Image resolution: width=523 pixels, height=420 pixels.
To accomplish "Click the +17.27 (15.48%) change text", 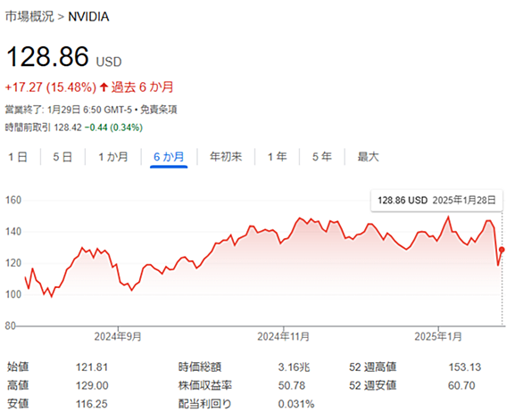I will point(51,87).
